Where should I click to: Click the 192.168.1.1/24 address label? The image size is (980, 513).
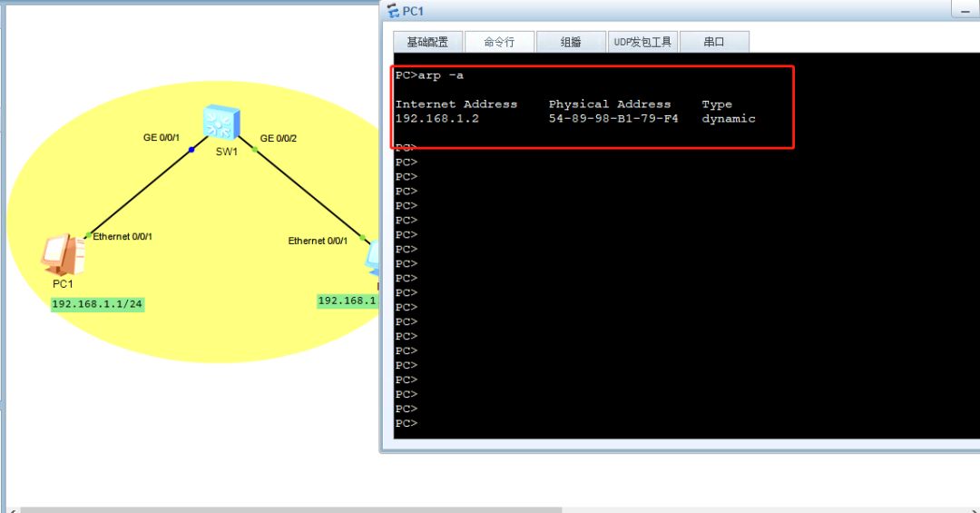[97, 304]
